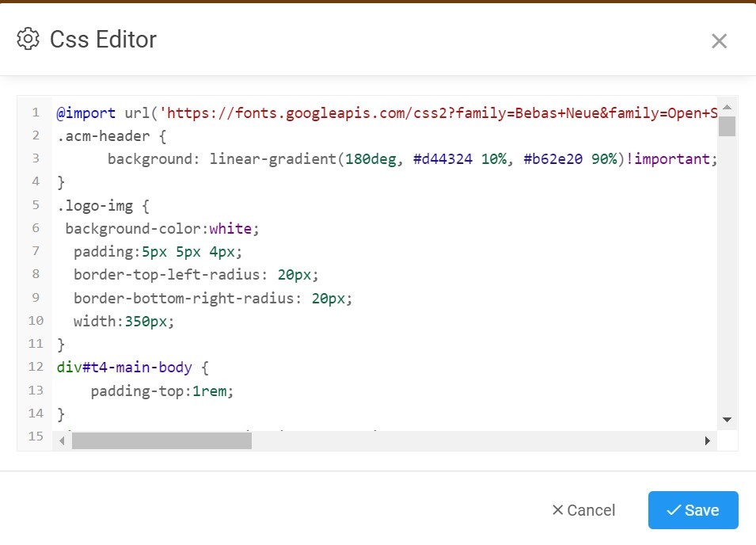Save the CSS changes
Viewport: 756px width, 545px height.
tap(693, 510)
